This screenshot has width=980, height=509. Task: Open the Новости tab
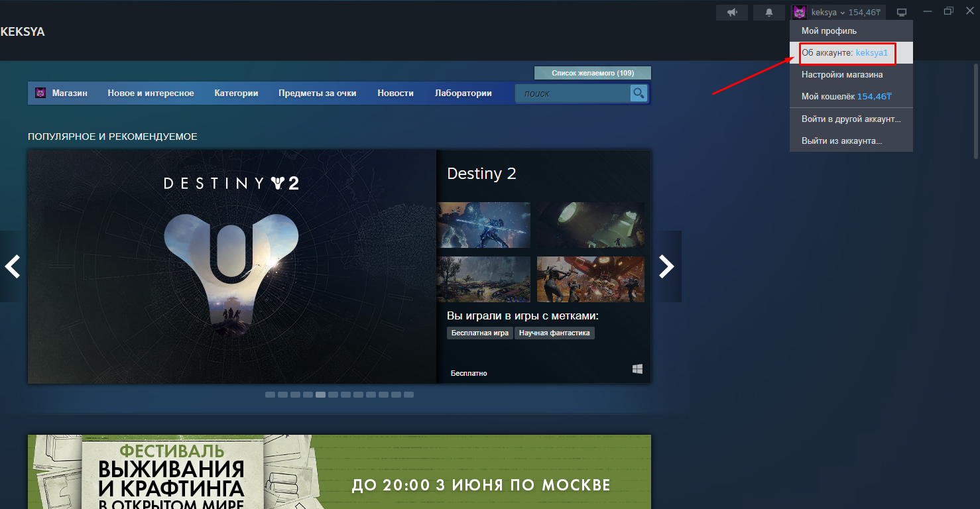tap(395, 93)
